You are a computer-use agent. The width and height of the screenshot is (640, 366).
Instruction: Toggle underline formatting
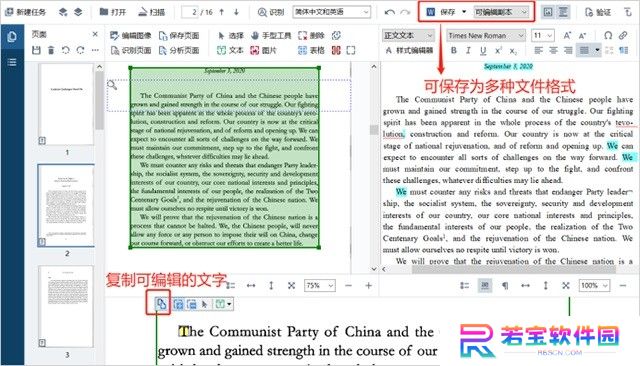(483, 51)
